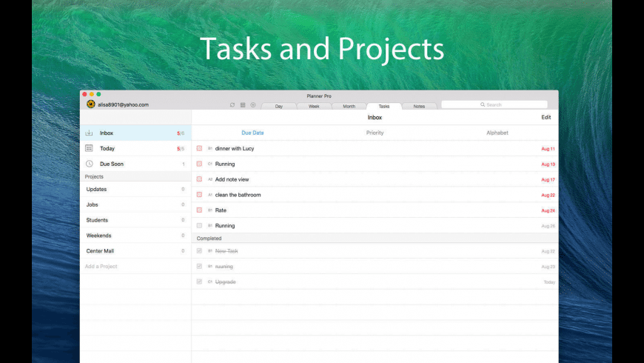Click the add new item plus icon
This screenshot has width=644, height=363.
coord(253,105)
